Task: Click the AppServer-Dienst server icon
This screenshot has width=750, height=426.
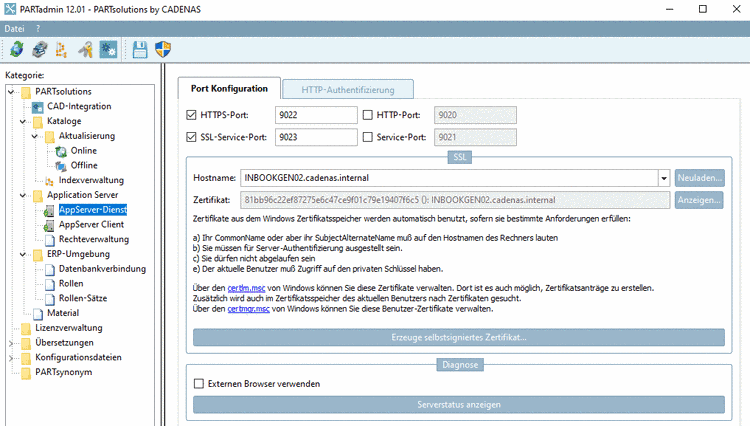Action: 49,210
